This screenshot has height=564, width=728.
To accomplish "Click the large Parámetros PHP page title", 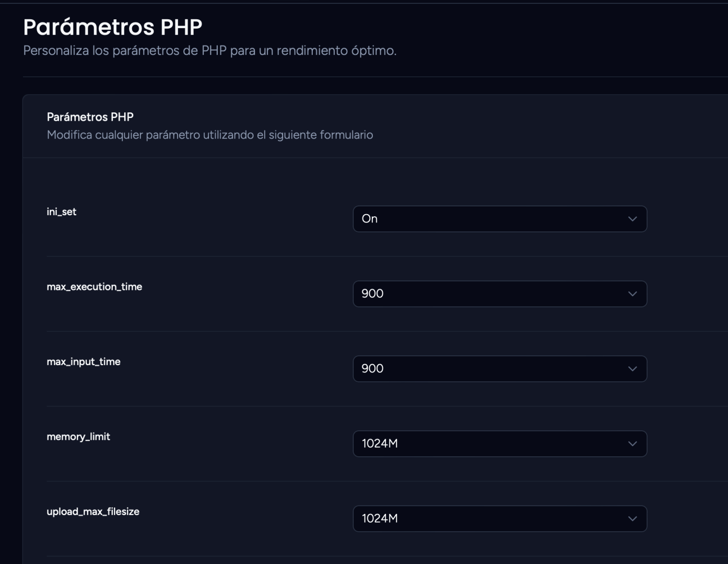I will [x=113, y=27].
